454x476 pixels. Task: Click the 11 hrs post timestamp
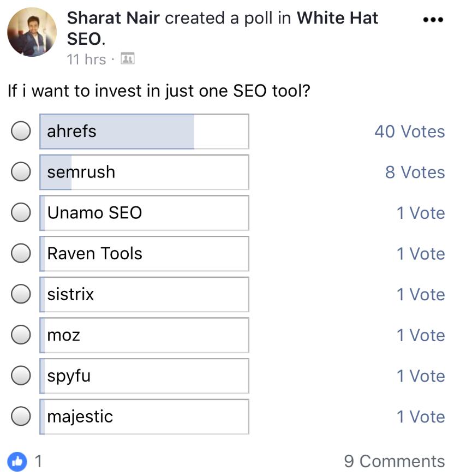click(86, 59)
